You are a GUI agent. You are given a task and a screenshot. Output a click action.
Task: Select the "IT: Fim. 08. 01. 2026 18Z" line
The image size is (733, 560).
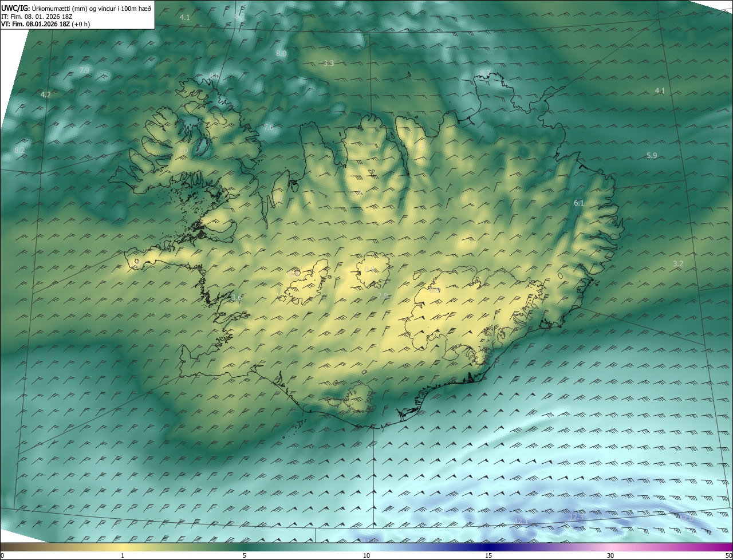[37, 17]
